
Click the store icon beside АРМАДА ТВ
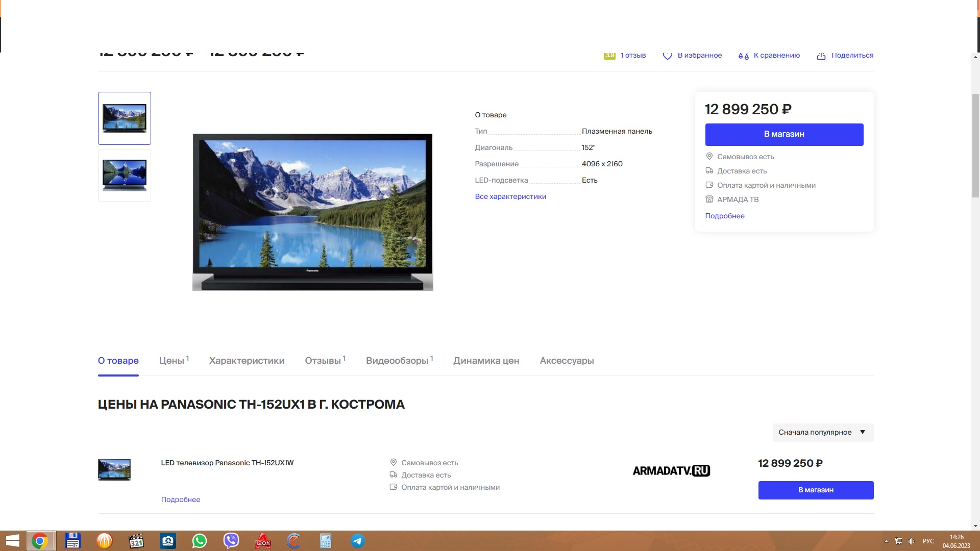(709, 199)
